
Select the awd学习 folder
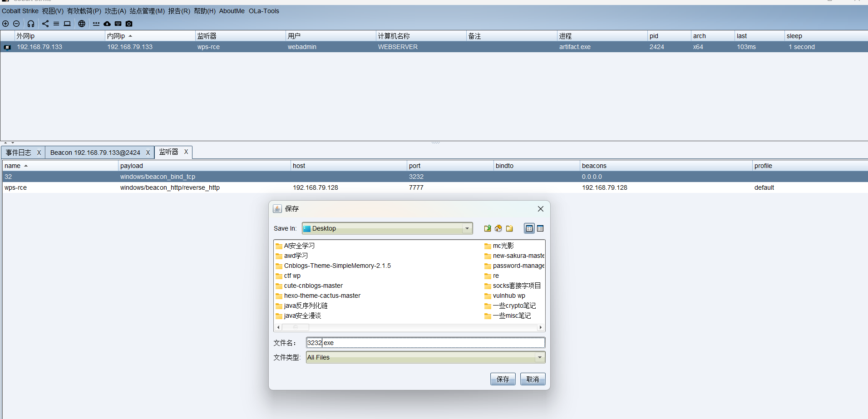tap(292, 256)
